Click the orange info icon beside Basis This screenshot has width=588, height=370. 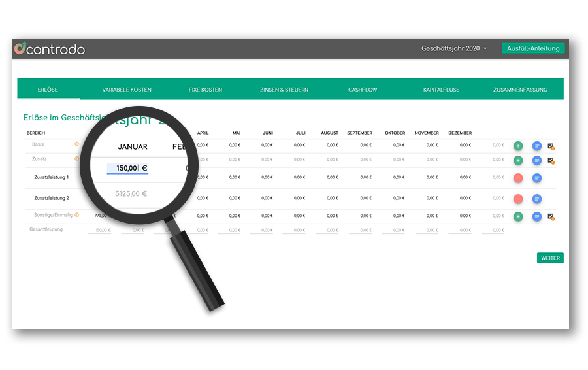click(76, 144)
